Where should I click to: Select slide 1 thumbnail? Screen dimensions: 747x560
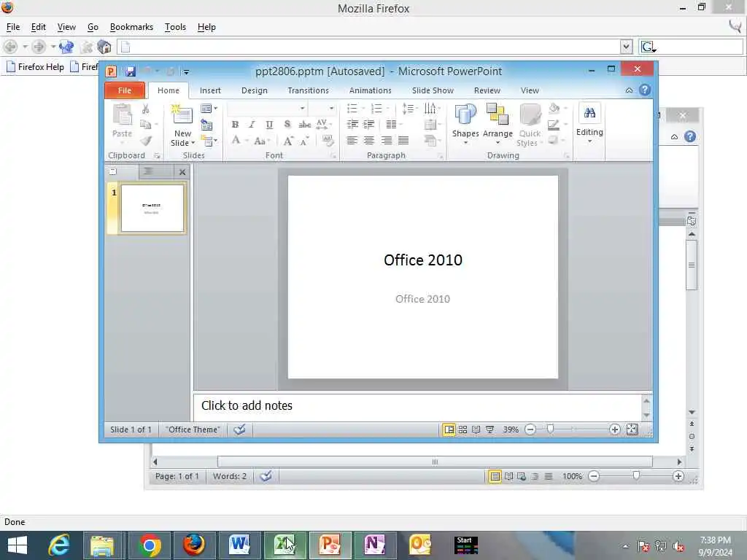click(x=152, y=208)
